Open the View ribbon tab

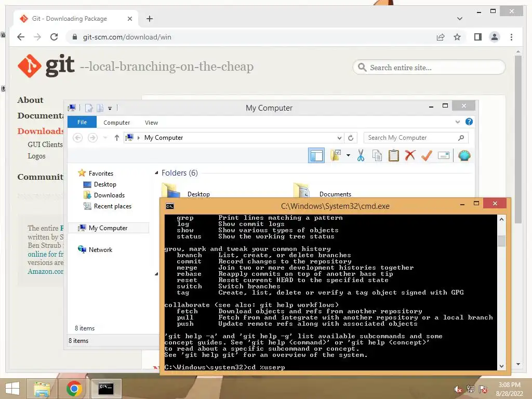[151, 123]
